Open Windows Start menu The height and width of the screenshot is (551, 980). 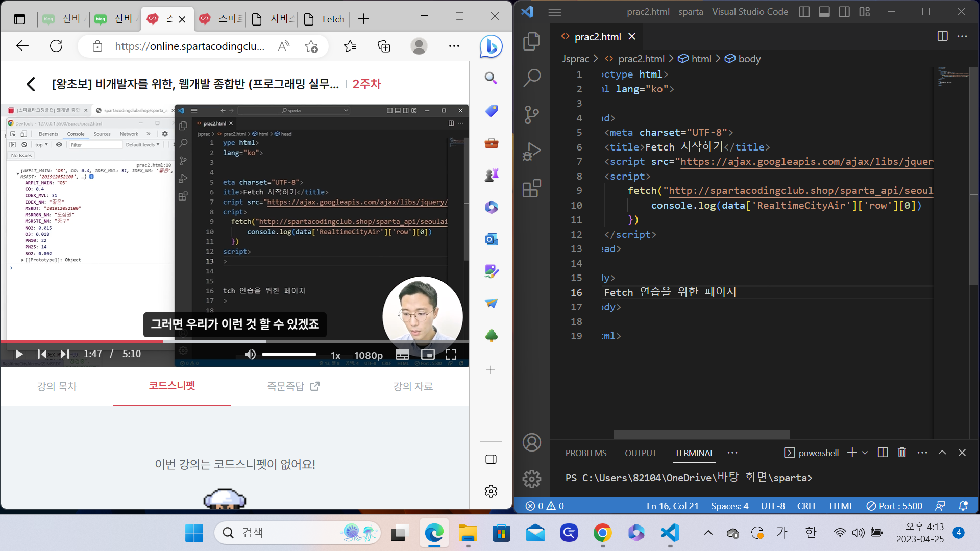click(x=194, y=533)
